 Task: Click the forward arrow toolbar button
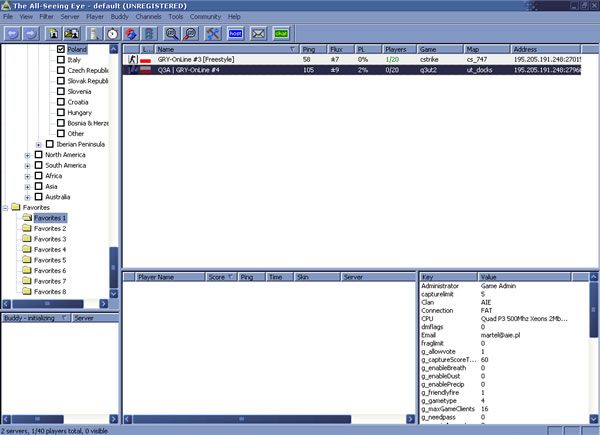30,33
